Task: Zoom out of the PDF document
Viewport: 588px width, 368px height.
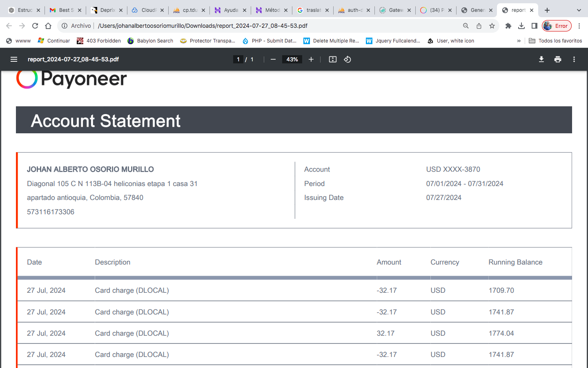Action: 273,59
